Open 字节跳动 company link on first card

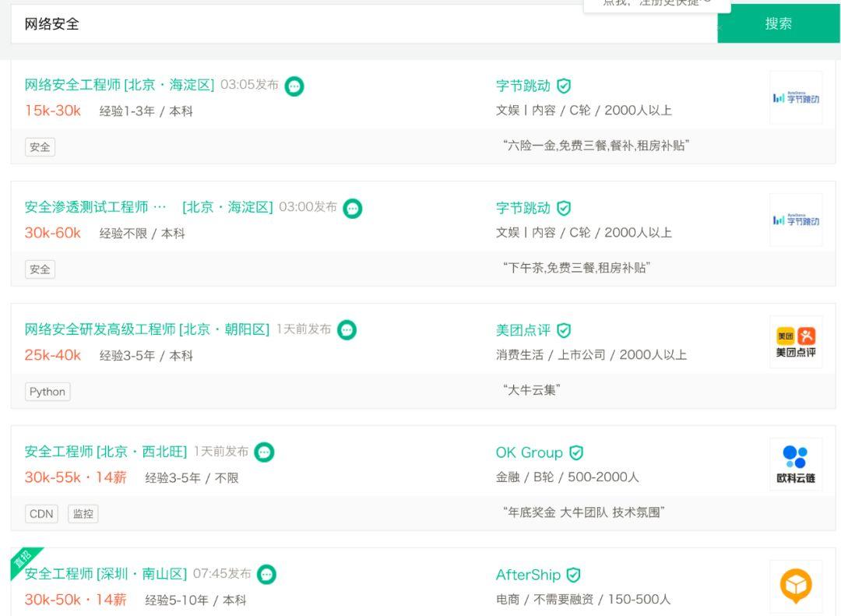(x=523, y=86)
